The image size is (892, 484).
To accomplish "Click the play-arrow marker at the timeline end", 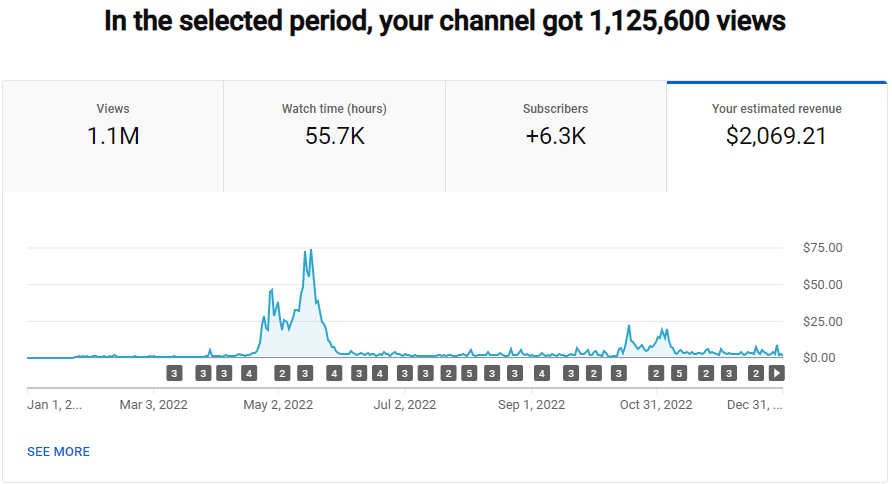I will (777, 373).
